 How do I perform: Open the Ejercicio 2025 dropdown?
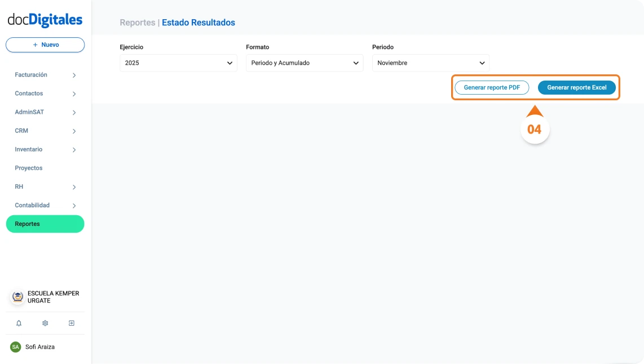pyautogui.click(x=178, y=63)
